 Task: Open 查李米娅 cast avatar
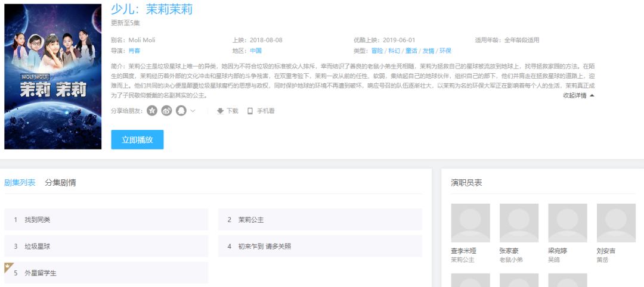tap(470, 223)
